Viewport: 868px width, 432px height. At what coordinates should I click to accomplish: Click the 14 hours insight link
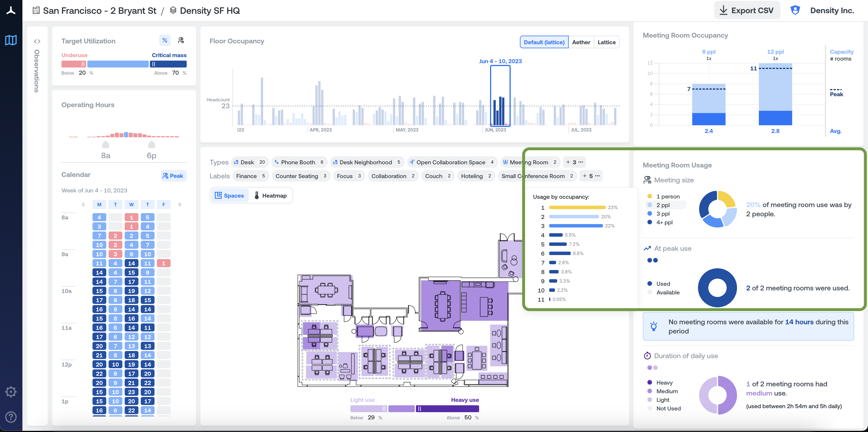(x=799, y=322)
